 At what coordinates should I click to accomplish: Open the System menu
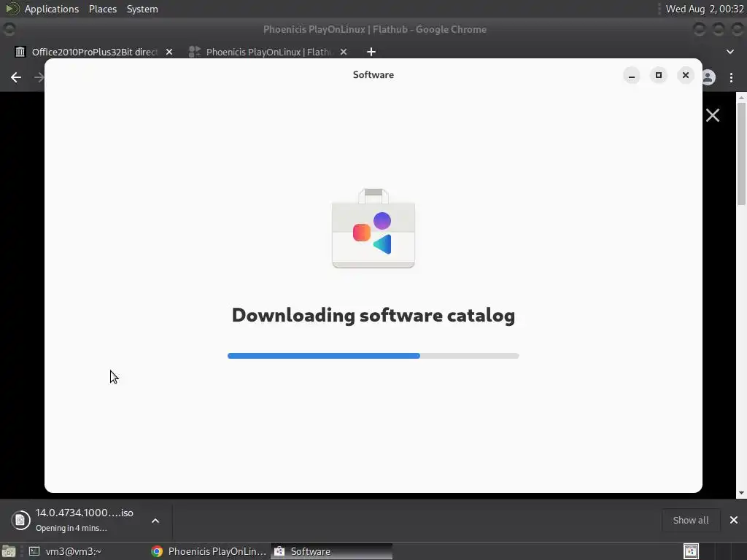click(142, 9)
